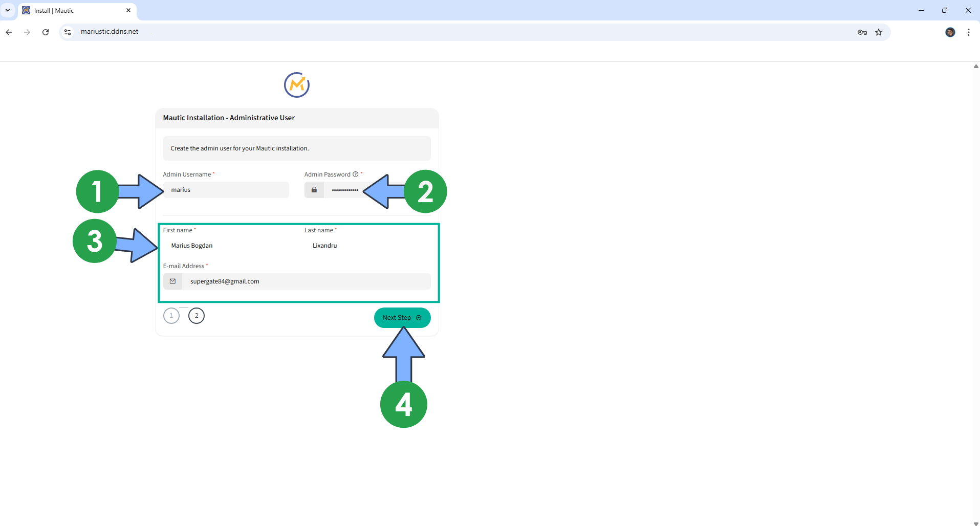Image resolution: width=980 pixels, height=526 pixels.
Task: Click into the Admin Username field
Action: [x=226, y=190]
